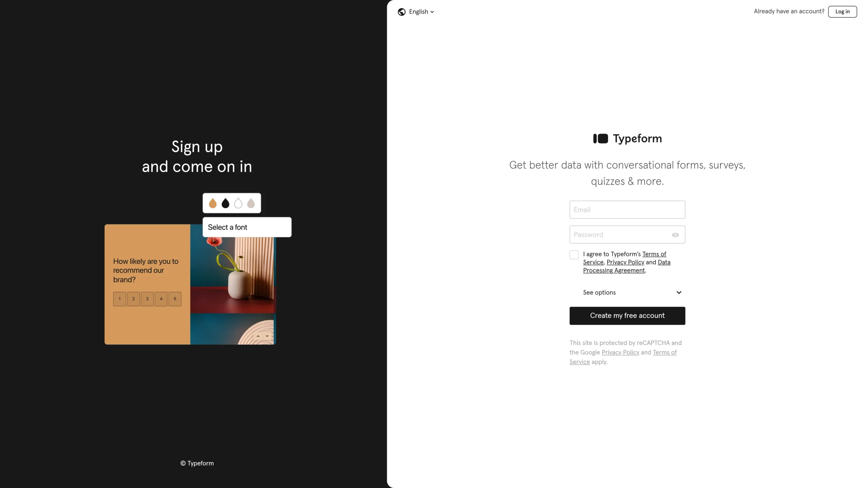Click the globe/language icon
This screenshot has height=488, width=868.
[x=402, y=12]
